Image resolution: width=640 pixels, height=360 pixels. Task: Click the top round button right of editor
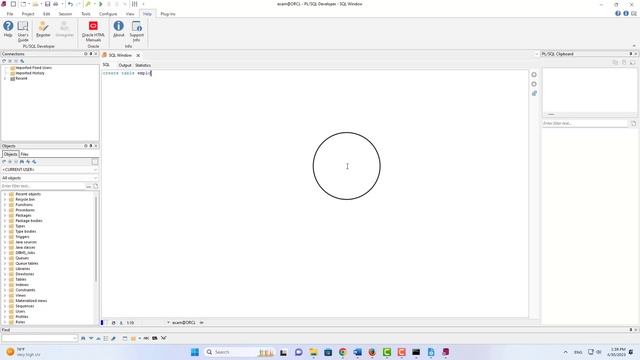[534, 75]
